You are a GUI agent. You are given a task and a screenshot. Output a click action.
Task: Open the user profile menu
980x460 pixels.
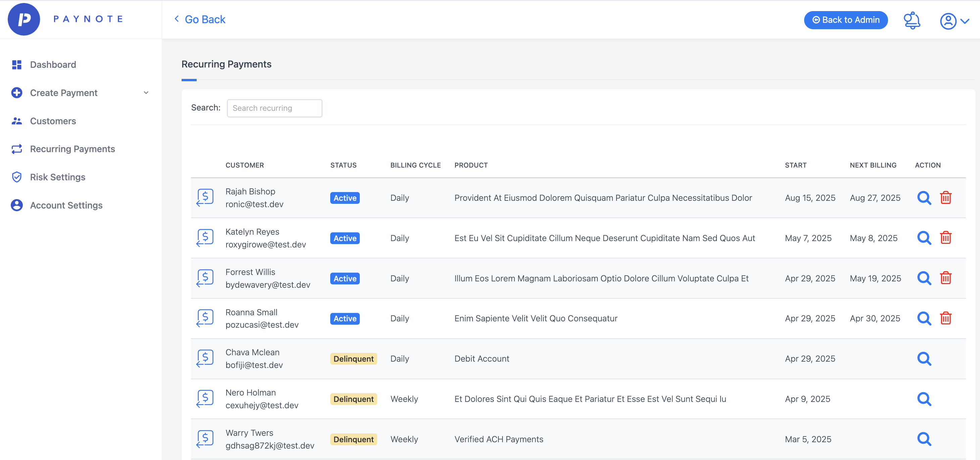[x=954, y=21]
